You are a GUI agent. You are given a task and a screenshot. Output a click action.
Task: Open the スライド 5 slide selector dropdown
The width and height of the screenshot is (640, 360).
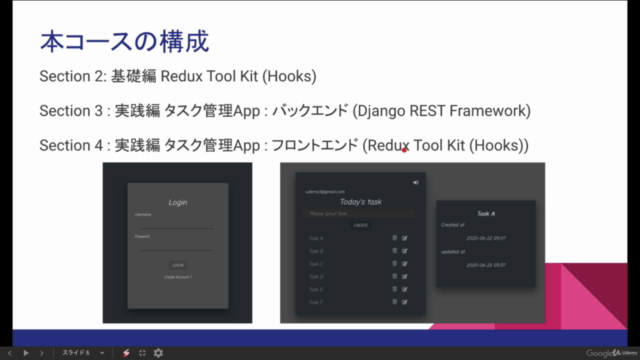[83, 353]
